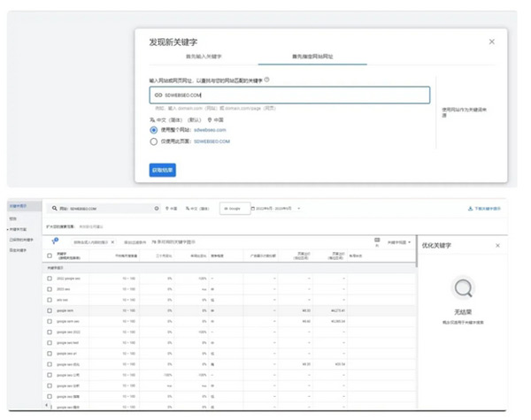This screenshot has width=531, height=420.
Task: Remove the 排除会成人内容的提示 filter chip
Action: tap(112, 241)
